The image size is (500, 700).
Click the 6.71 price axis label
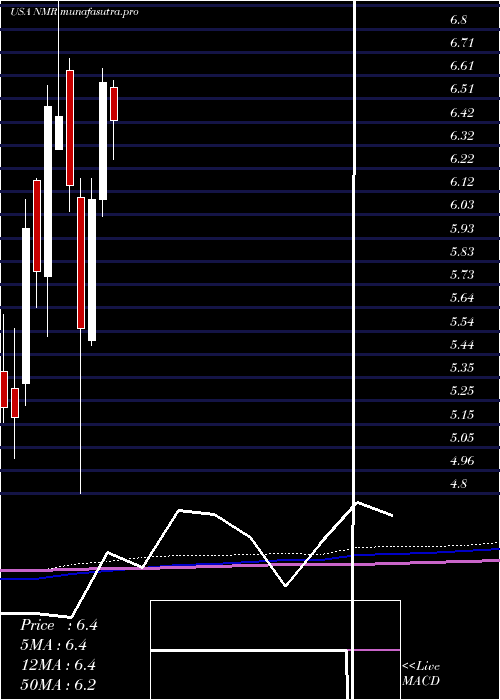462,43
